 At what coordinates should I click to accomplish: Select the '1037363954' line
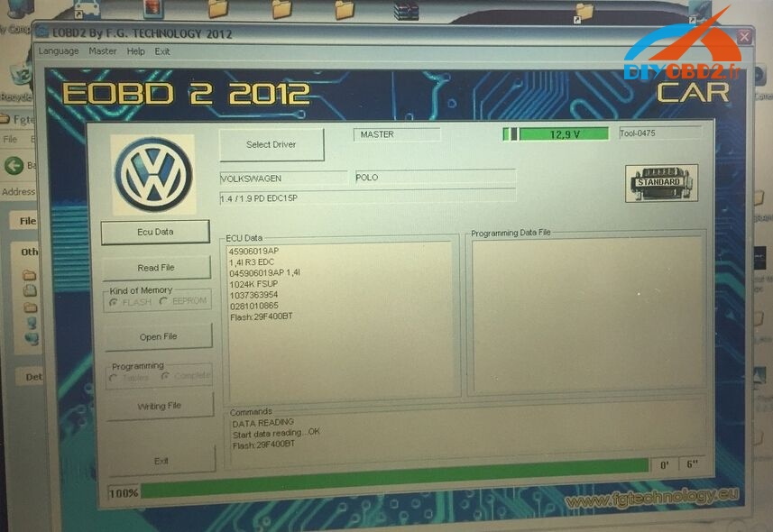coord(253,295)
